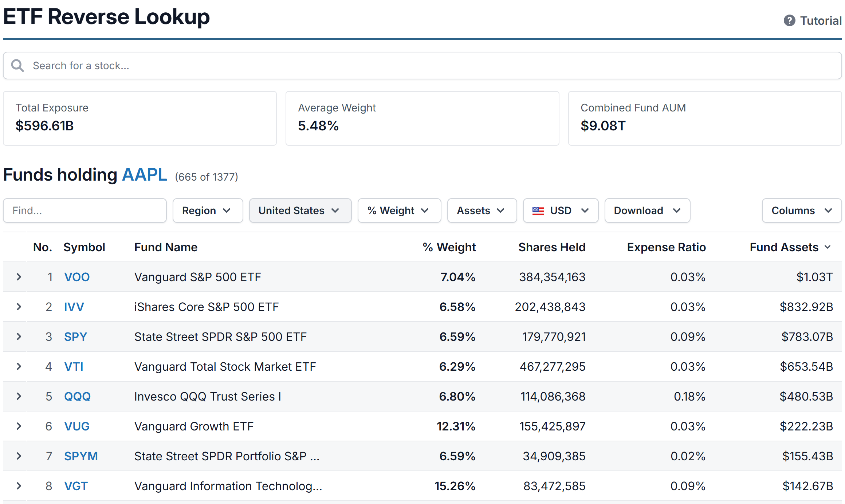Viewport: 845px width, 504px height.
Task: Click the 15.26% weight cell
Action: click(455, 486)
